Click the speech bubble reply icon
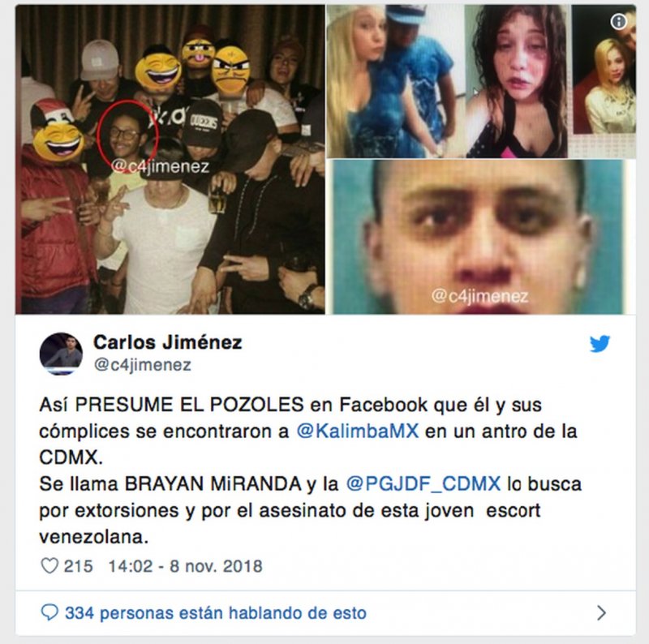The height and width of the screenshot is (644, 649). pyautogui.click(x=49, y=612)
